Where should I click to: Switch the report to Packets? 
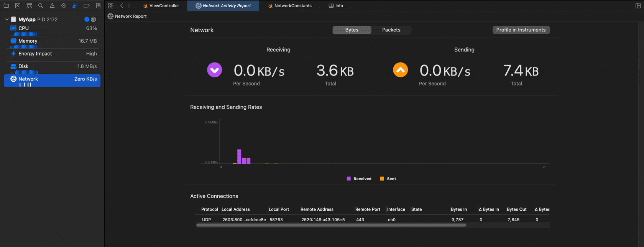[x=391, y=30]
